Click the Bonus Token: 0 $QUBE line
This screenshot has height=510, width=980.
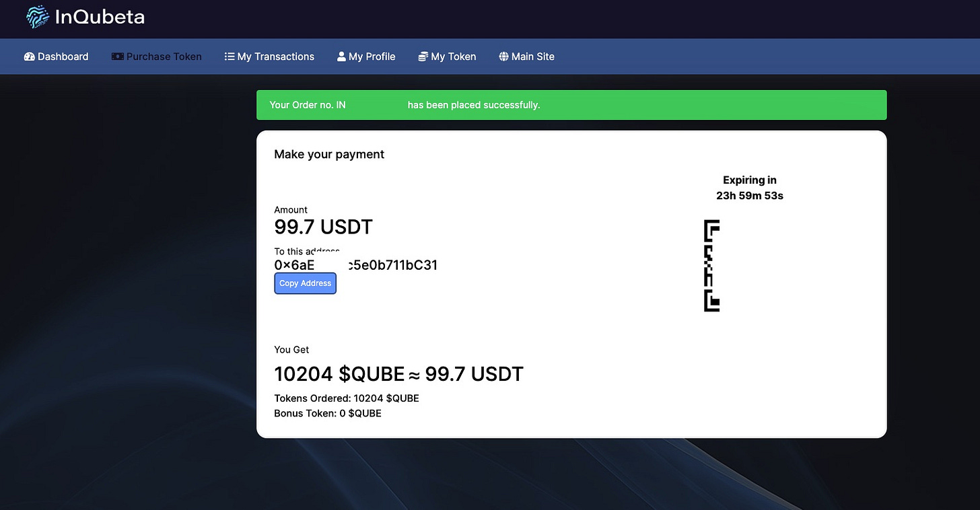coord(328,413)
